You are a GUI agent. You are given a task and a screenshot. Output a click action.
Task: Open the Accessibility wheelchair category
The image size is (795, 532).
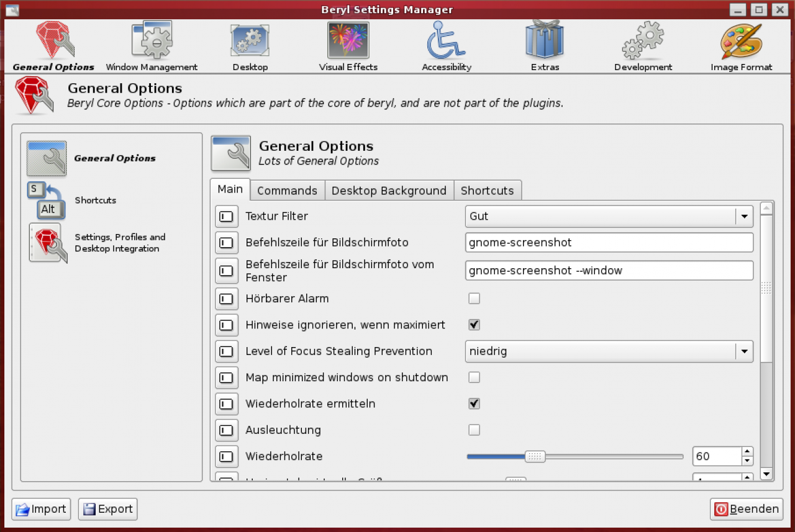tap(447, 47)
